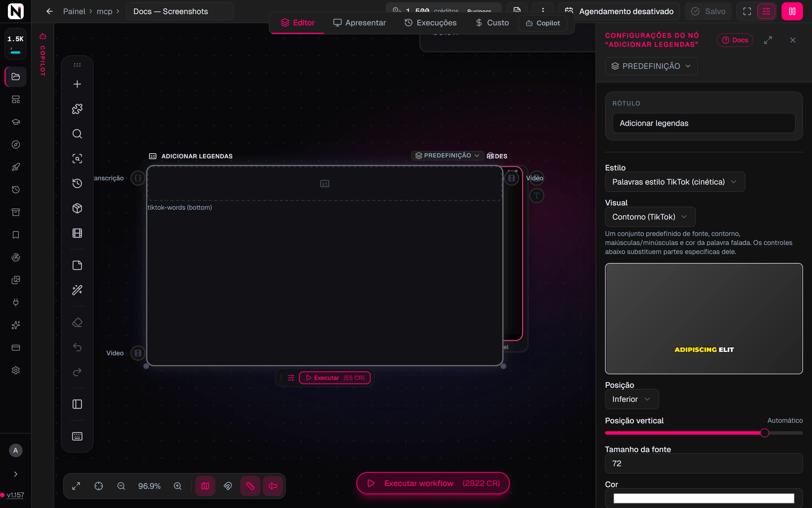This screenshot has height=508, width=812.
Task: Click the add node plus icon
Action: pyautogui.click(x=77, y=84)
